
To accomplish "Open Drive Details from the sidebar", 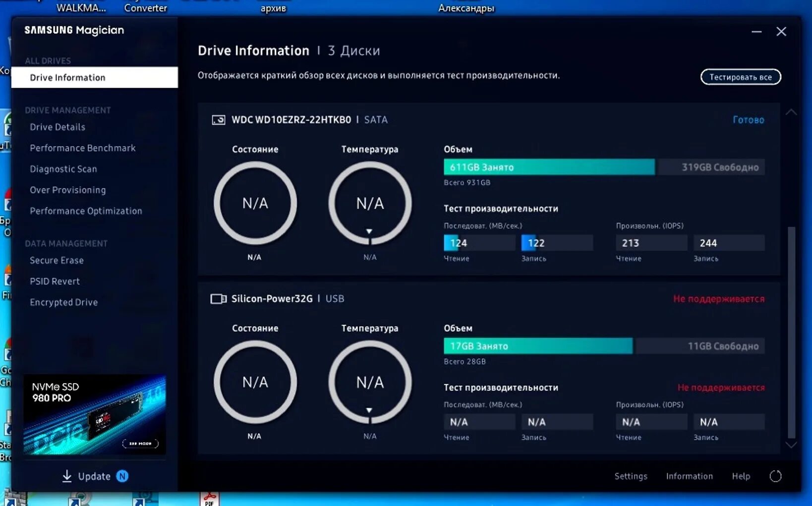I will click(58, 127).
